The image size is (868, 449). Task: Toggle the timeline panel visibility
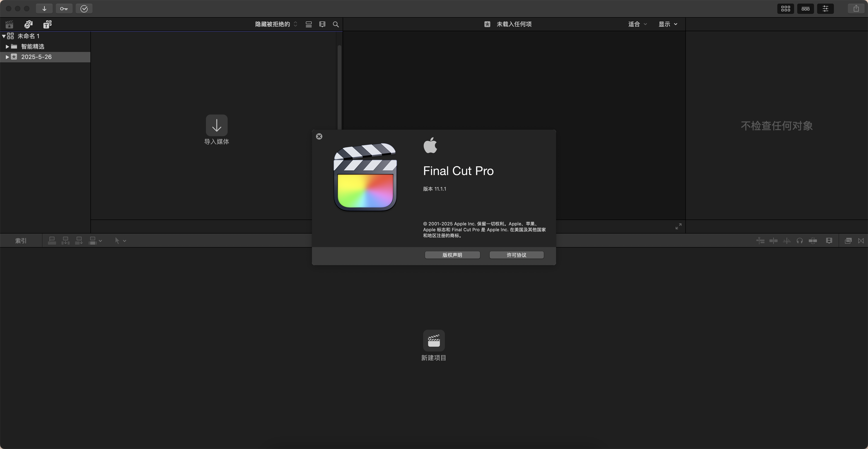click(x=806, y=8)
